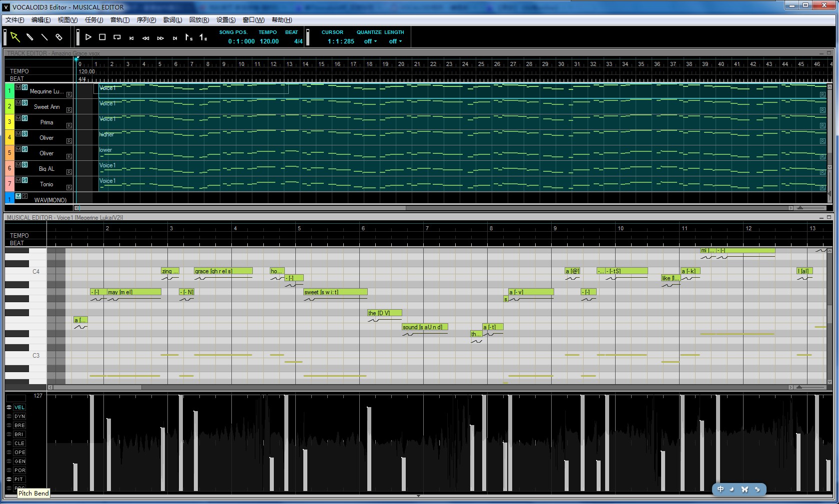This screenshot has height=504, width=839.
Task: Click the SONG POS. value 0:1:000
Action: click(241, 41)
